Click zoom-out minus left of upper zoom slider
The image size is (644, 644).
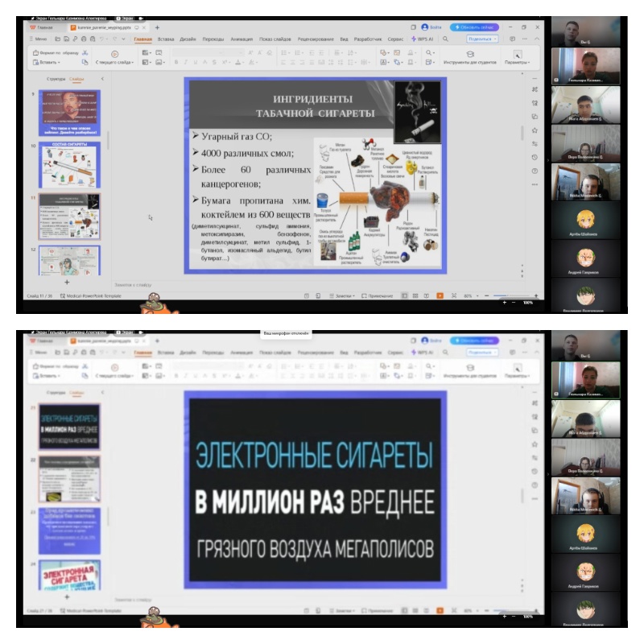pos(487,295)
